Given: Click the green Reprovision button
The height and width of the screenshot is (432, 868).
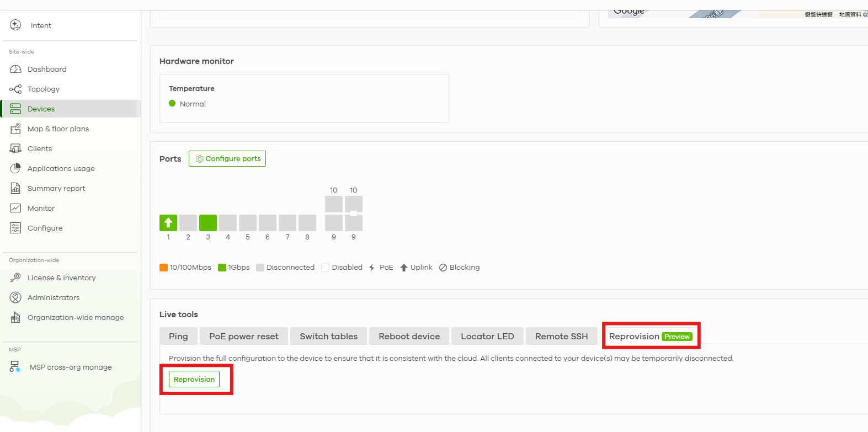Looking at the screenshot, I should [x=194, y=379].
